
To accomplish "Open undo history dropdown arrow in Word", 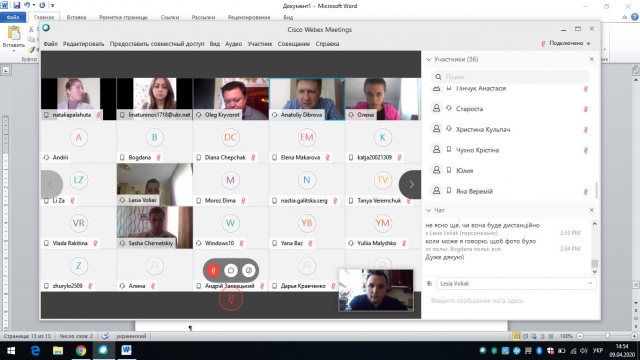I will tap(33, 5).
